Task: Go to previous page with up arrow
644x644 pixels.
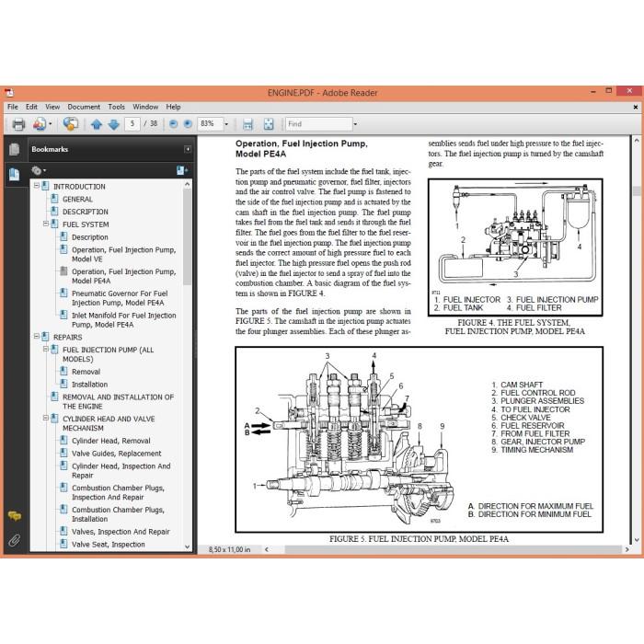Action: pyautogui.click(x=97, y=124)
